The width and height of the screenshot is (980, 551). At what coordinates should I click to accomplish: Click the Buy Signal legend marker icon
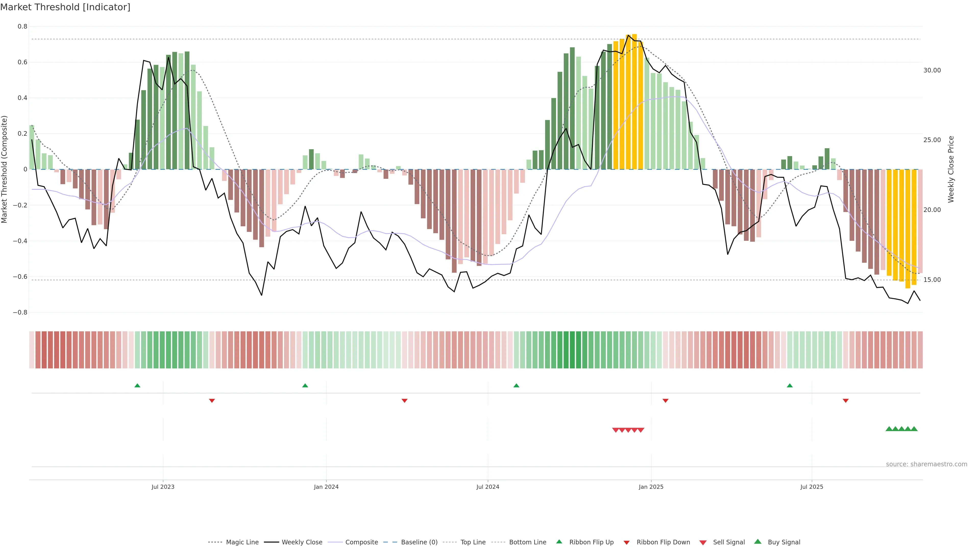tap(758, 542)
